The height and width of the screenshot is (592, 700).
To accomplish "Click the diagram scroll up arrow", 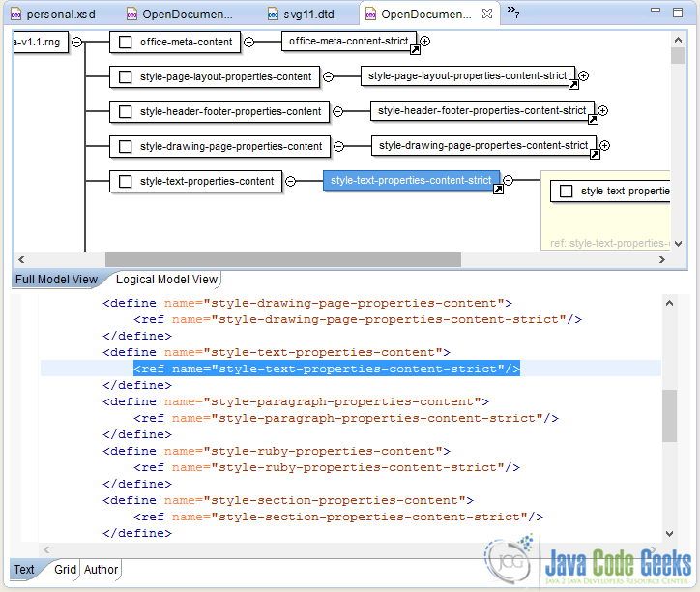I will [678, 41].
